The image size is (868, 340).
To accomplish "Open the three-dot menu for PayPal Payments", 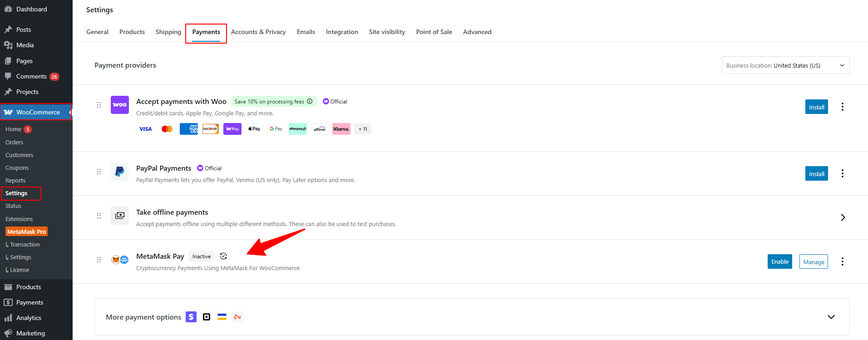I will [843, 173].
